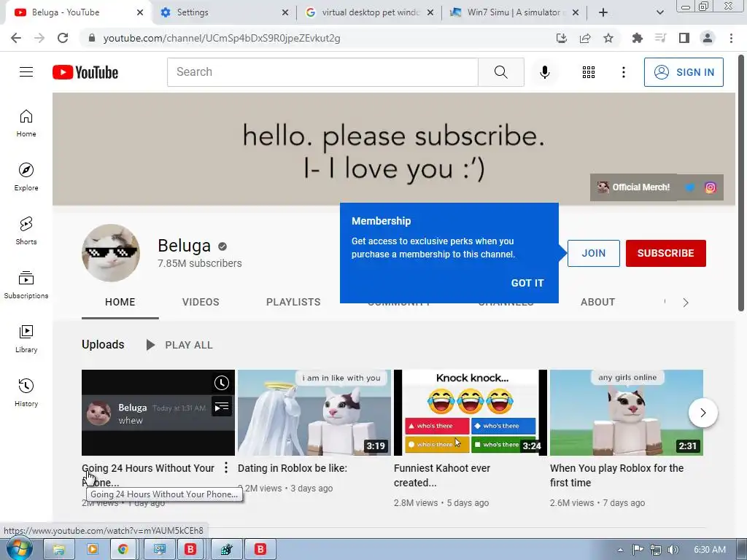Open i am in like with you thumbnail
Viewport: 747px width, 560px height.
point(314,413)
